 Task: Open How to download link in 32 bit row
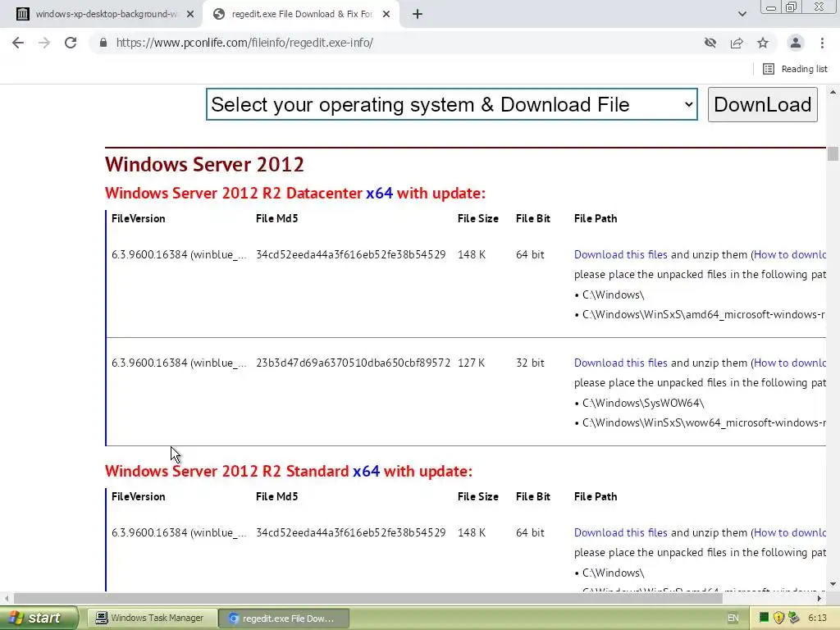pyautogui.click(x=790, y=363)
